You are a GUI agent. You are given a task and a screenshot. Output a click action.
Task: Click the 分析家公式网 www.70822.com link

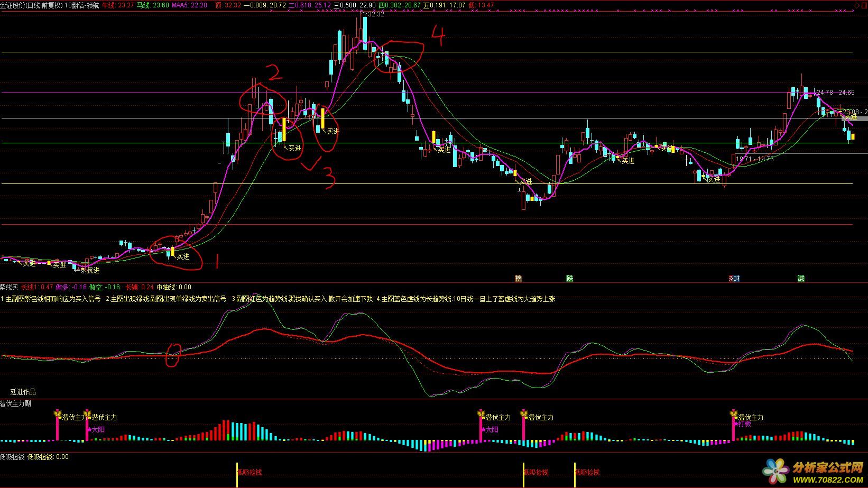click(812, 472)
